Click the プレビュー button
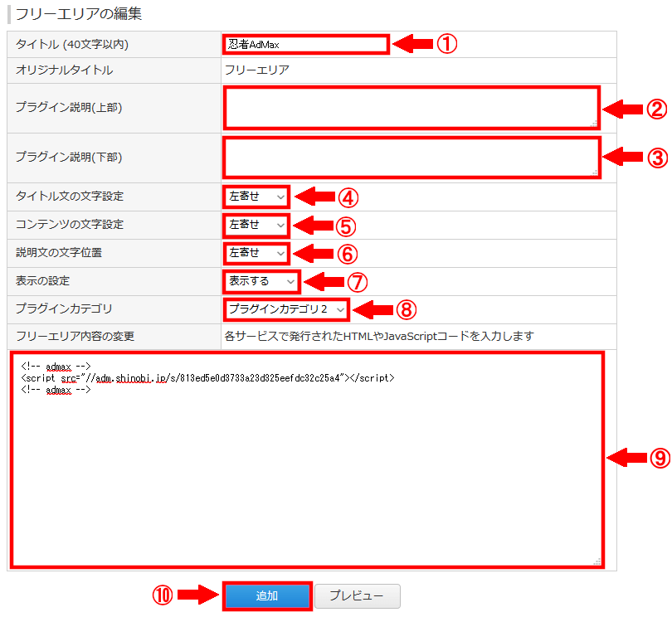The height and width of the screenshot is (617, 672). pos(358,595)
